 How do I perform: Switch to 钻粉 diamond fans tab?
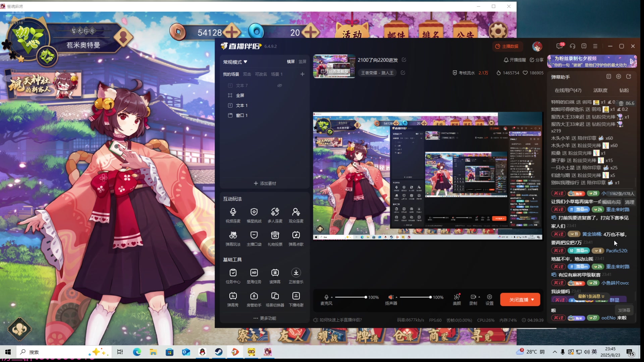pyautogui.click(x=624, y=90)
